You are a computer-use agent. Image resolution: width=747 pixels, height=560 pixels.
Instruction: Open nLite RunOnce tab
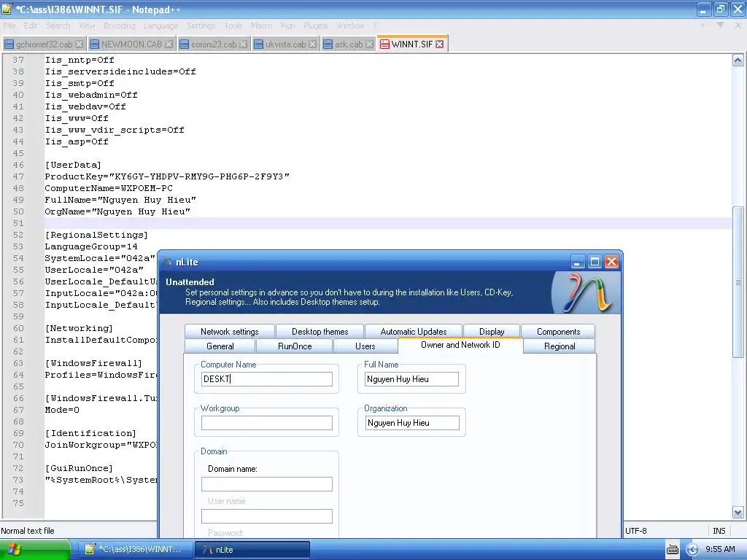295,346
